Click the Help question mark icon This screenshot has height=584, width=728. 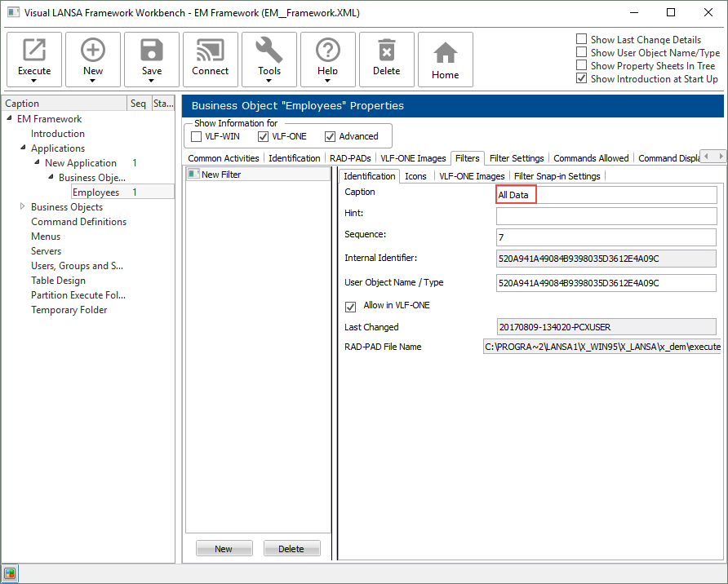tap(328, 50)
